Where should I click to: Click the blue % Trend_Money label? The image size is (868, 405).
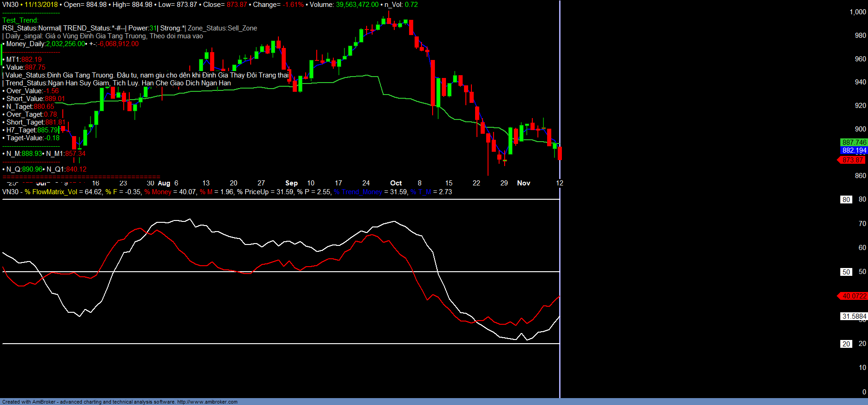click(358, 192)
